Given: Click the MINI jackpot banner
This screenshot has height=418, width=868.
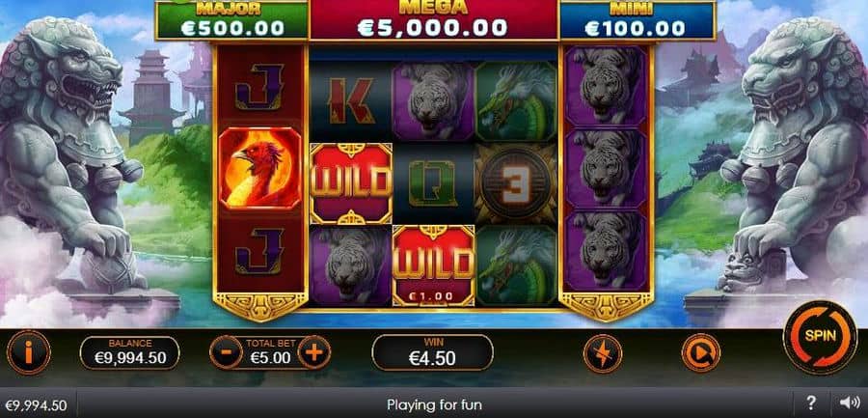Looking at the screenshot, I should (637, 20).
